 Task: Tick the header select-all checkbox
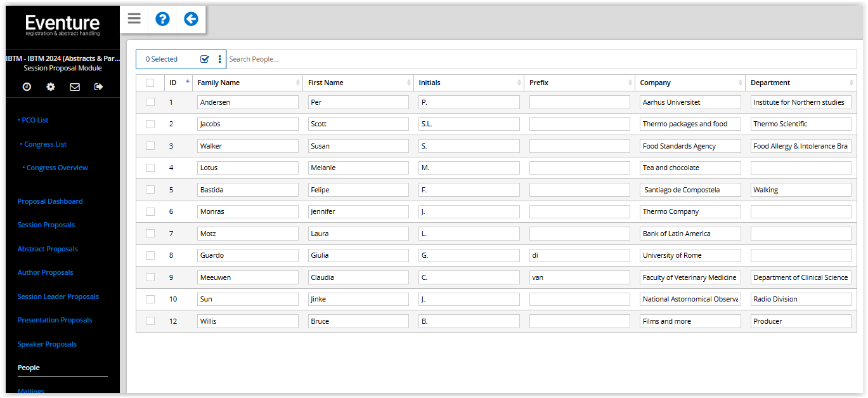point(150,83)
